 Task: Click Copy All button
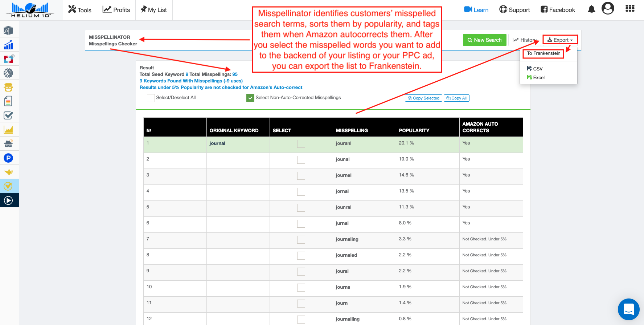click(456, 98)
